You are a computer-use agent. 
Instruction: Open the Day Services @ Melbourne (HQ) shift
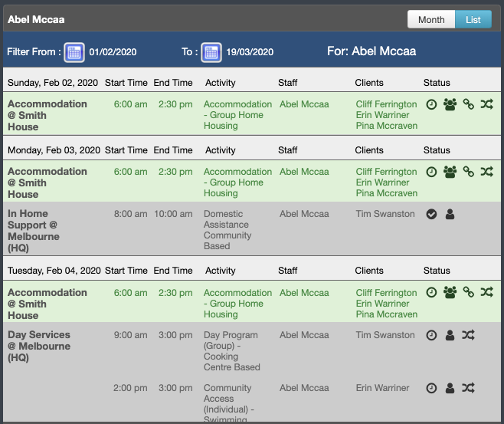pos(39,346)
